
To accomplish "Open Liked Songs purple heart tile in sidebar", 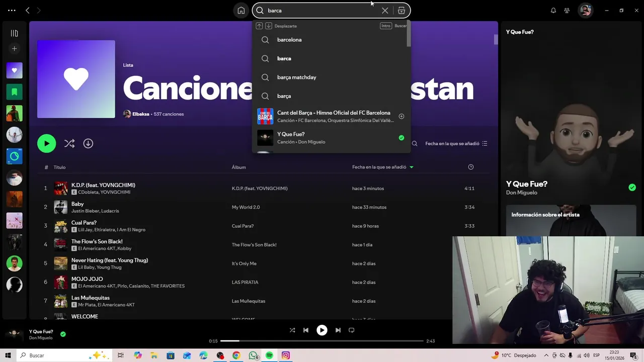I will click(14, 70).
